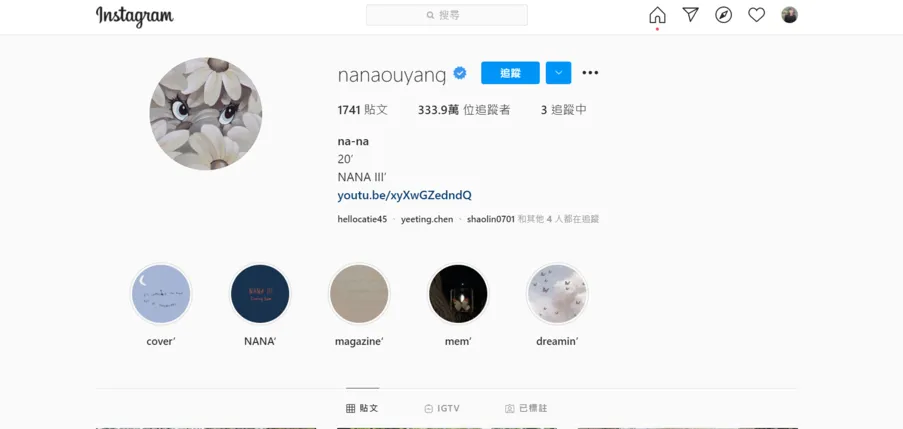Expand suggested accounts dropdown arrow
Viewport: 903px width, 429px height.
point(558,73)
